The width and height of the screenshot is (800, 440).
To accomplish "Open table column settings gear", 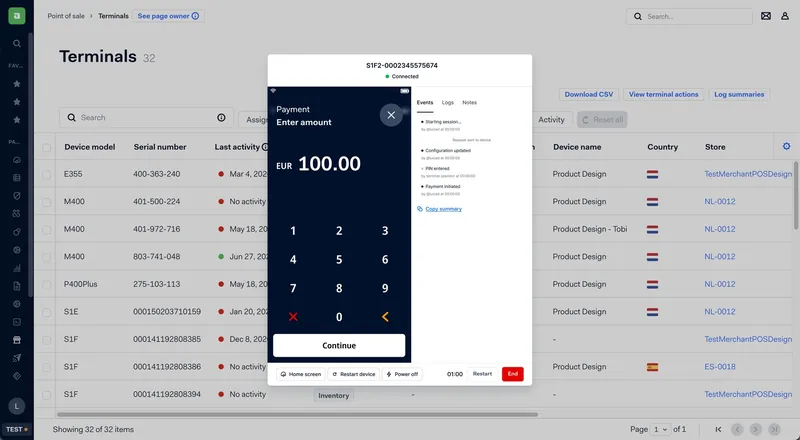I will [786, 146].
